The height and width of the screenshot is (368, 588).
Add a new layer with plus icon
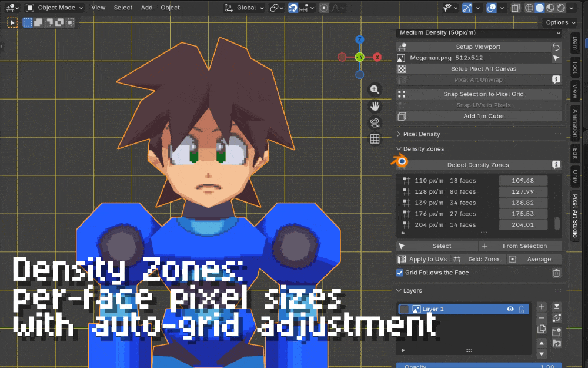(542, 307)
